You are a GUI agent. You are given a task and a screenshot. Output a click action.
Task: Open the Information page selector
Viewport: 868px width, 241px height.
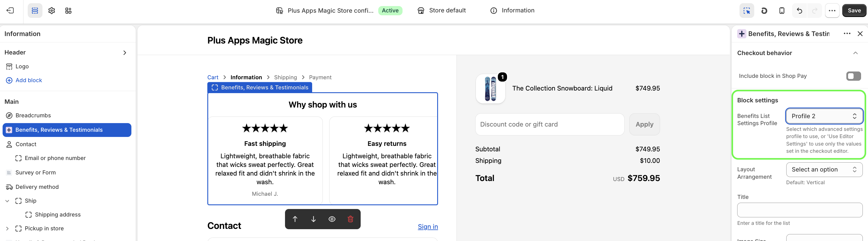pyautogui.click(x=512, y=10)
